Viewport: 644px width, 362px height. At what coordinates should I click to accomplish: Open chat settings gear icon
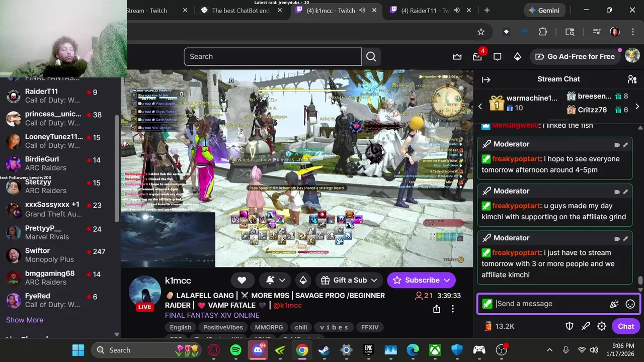(601, 326)
